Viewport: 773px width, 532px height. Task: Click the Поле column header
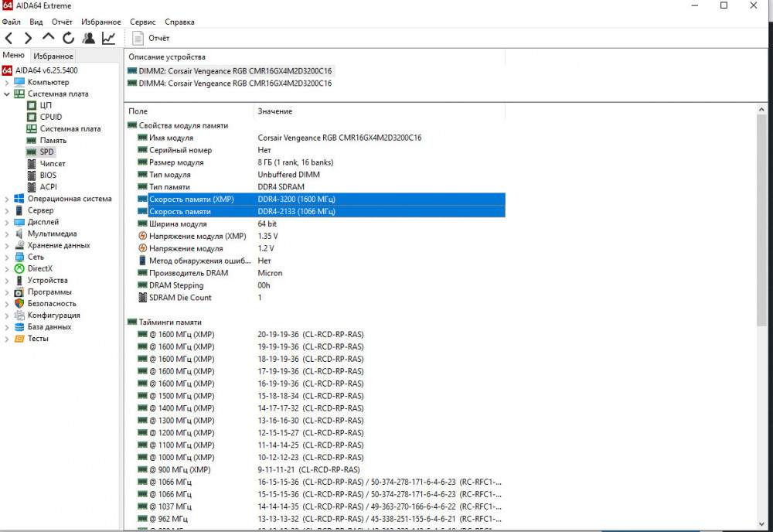click(189, 111)
